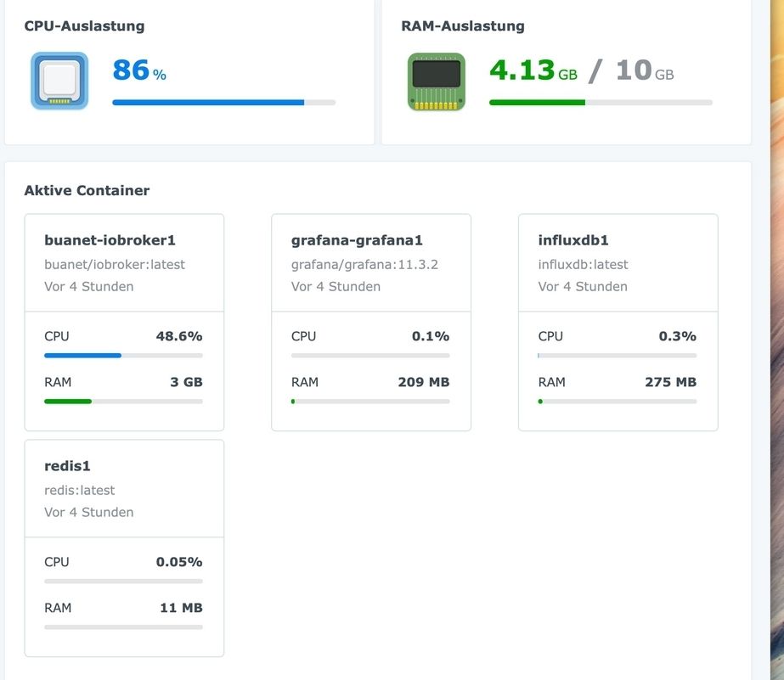Screen dimensions: 784x680
Task: Click the 275 MB RAM value
Action: click(x=670, y=382)
